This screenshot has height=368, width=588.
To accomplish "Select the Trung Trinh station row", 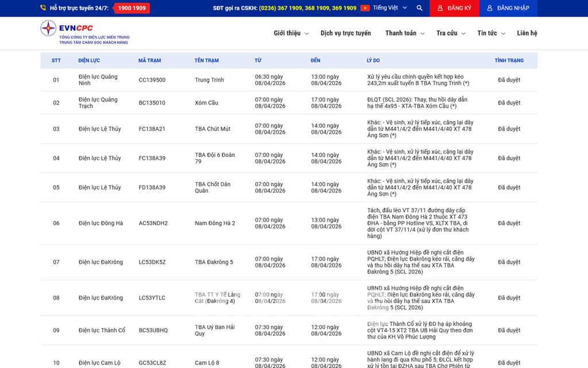I will click(209, 80).
